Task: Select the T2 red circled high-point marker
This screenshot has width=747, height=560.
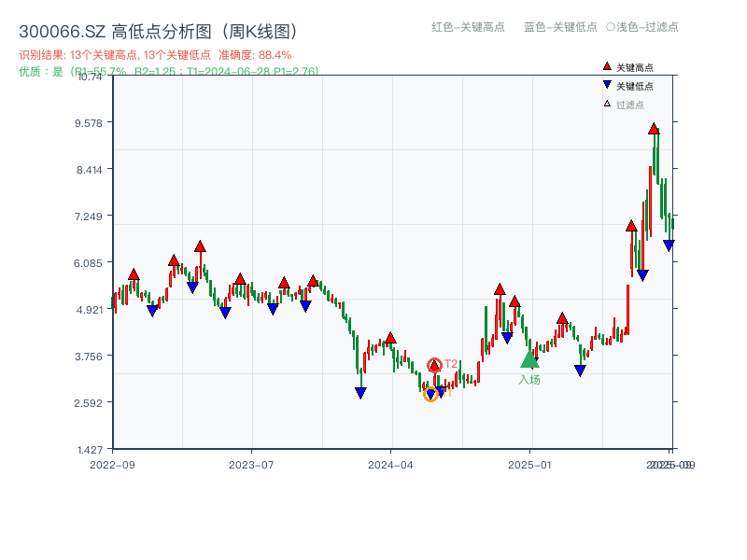Action: point(434,364)
